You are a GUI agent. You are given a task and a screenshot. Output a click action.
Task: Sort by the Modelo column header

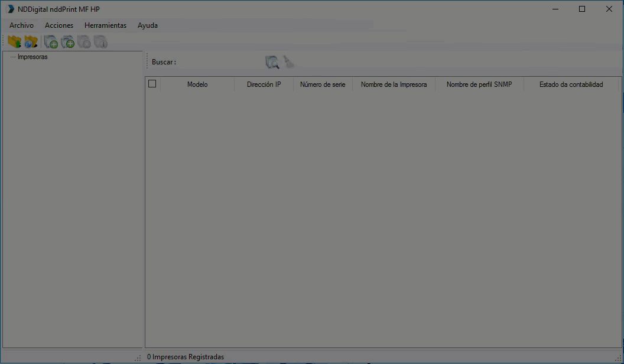[x=197, y=84]
